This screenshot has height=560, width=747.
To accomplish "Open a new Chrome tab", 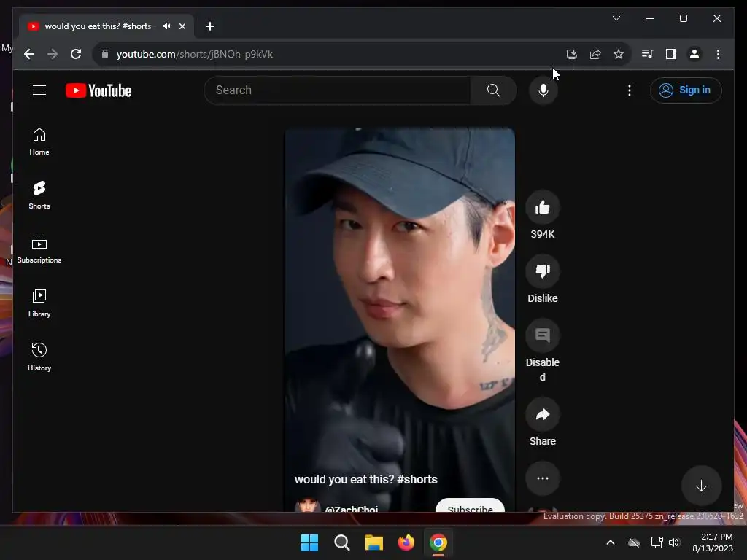I will coord(210,26).
